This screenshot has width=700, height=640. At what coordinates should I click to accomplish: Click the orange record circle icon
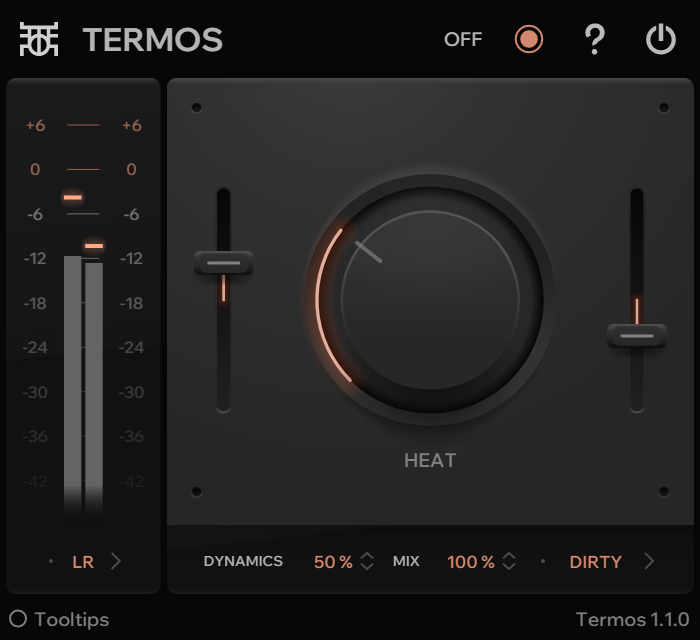tap(528, 40)
